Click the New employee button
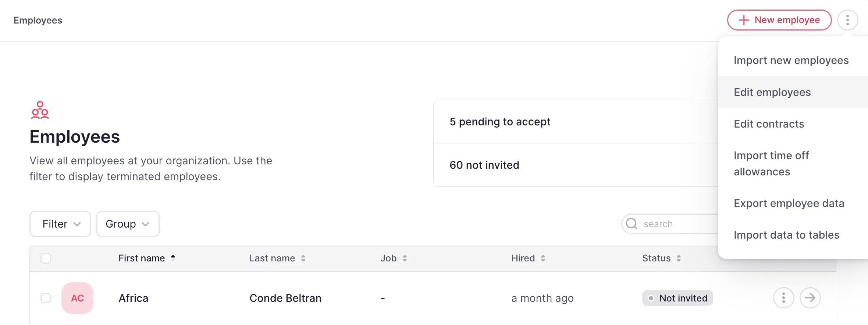 (x=779, y=20)
